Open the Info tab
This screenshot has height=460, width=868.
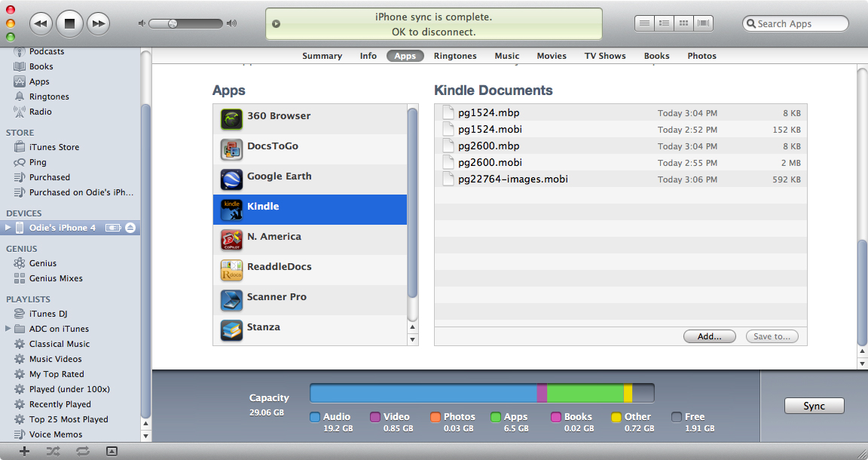[368, 56]
